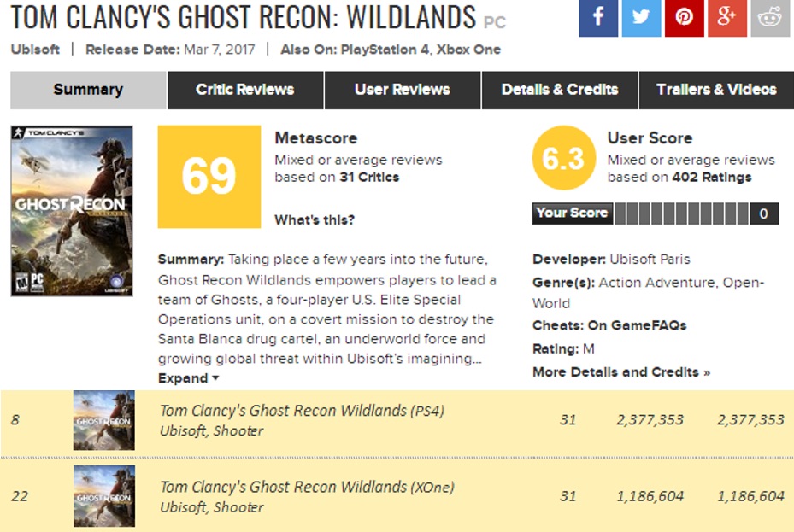View the Trailers & Videos tab
The width and height of the screenshot is (794, 532).
click(716, 90)
